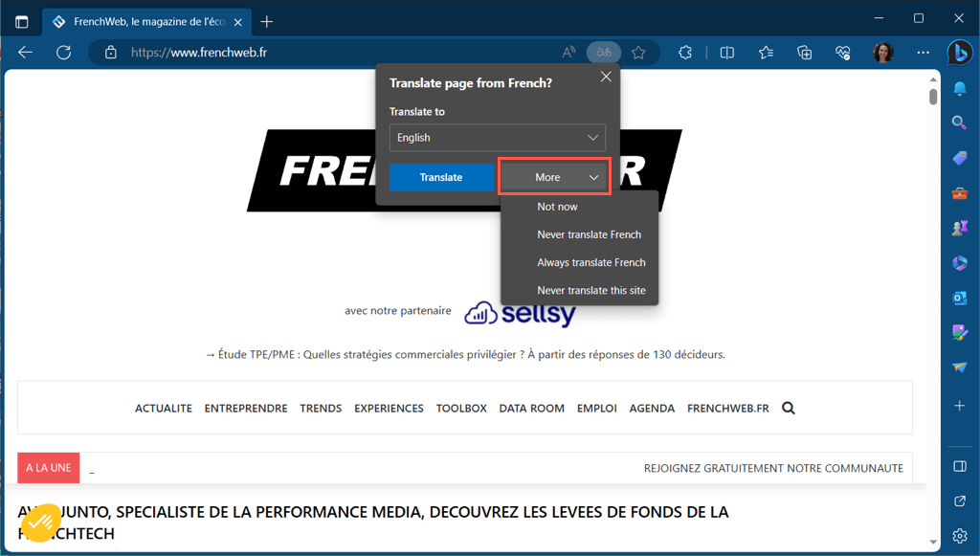Collapse the More options dropdown

pyautogui.click(x=554, y=177)
